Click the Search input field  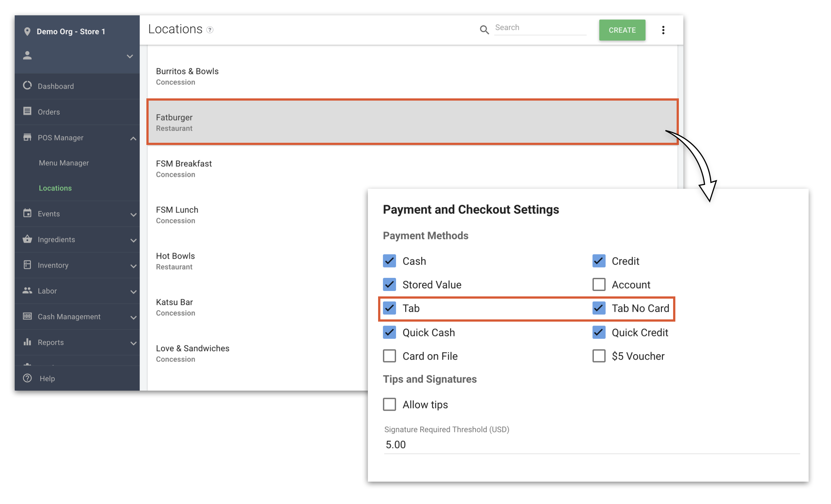[540, 28]
